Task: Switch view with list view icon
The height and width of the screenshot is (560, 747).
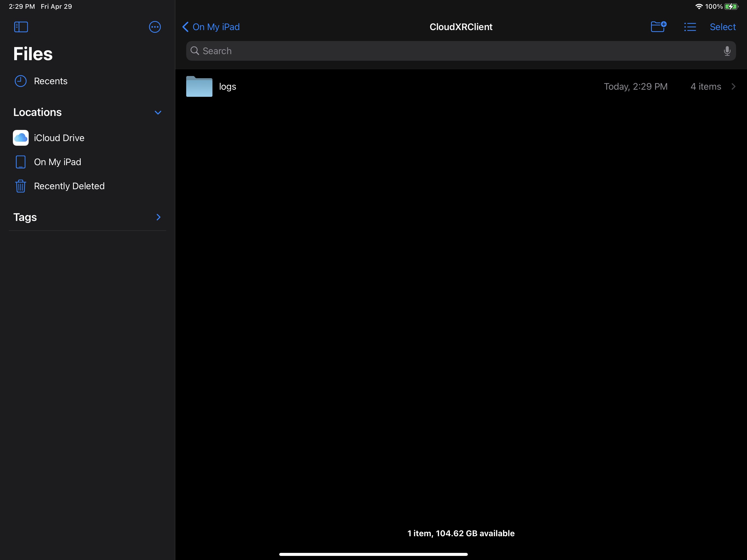Action: 690,27
